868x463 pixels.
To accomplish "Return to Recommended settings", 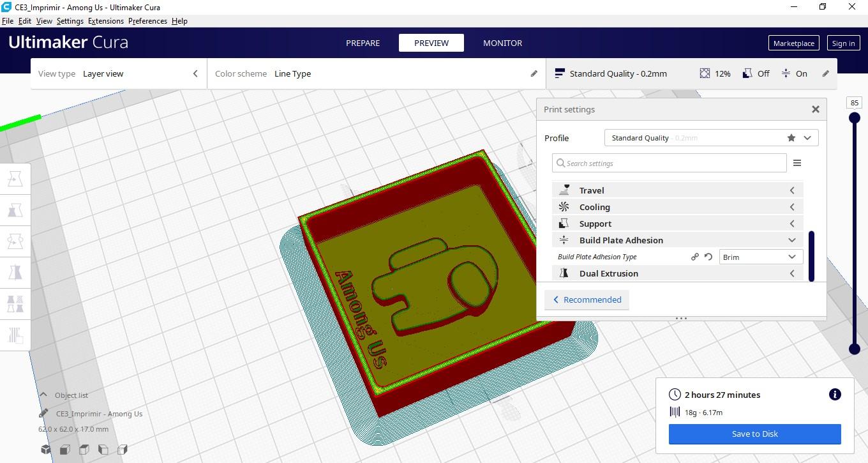I will pos(587,300).
